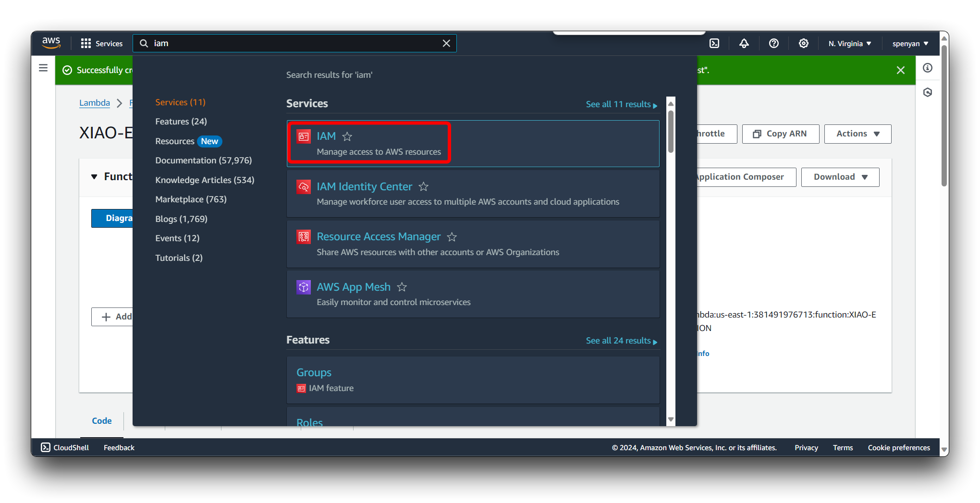This screenshot has height=503, width=980.
Task: Click the IAM Identity Center icon
Action: point(304,186)
